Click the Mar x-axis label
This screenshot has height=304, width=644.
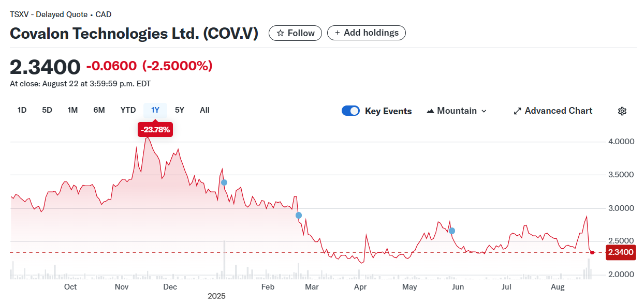click(312, 287)
